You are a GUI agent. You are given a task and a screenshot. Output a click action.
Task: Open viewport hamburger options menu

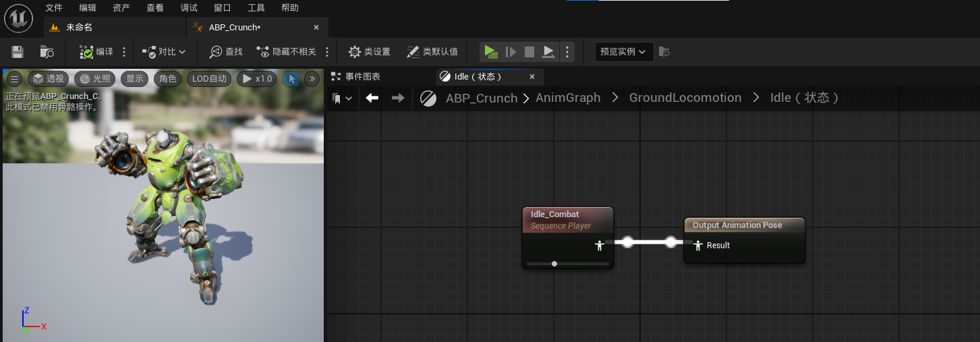[x=14, y=79]
